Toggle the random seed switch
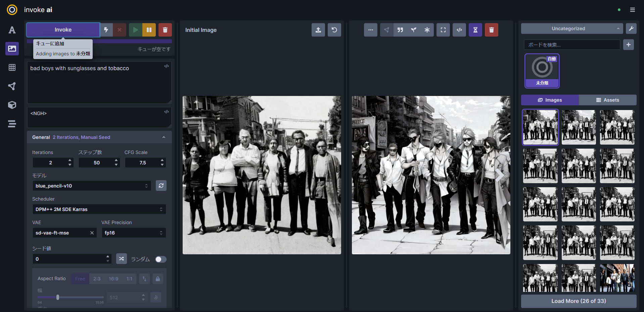Viewport: 644px width, 312px height. tap(161, 259)
